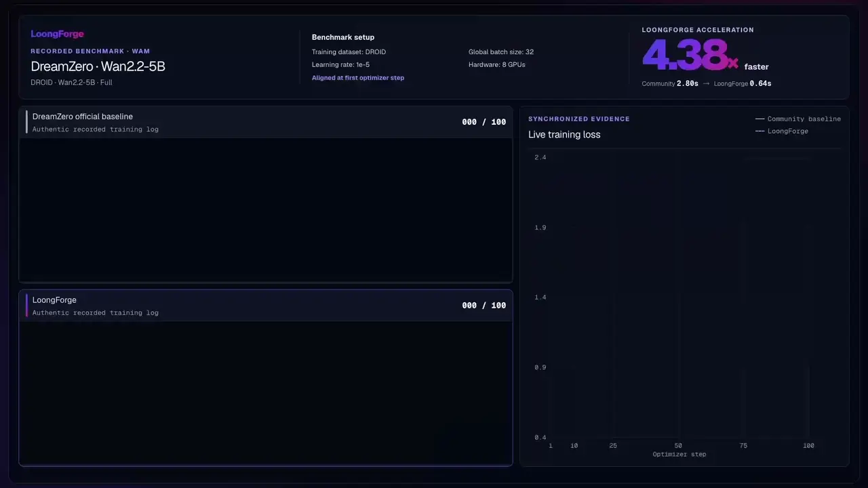Click y-axis label 2.4
The width and height of the screenshot is (868, 488).
pyautogui.click(x=540, y=158)
